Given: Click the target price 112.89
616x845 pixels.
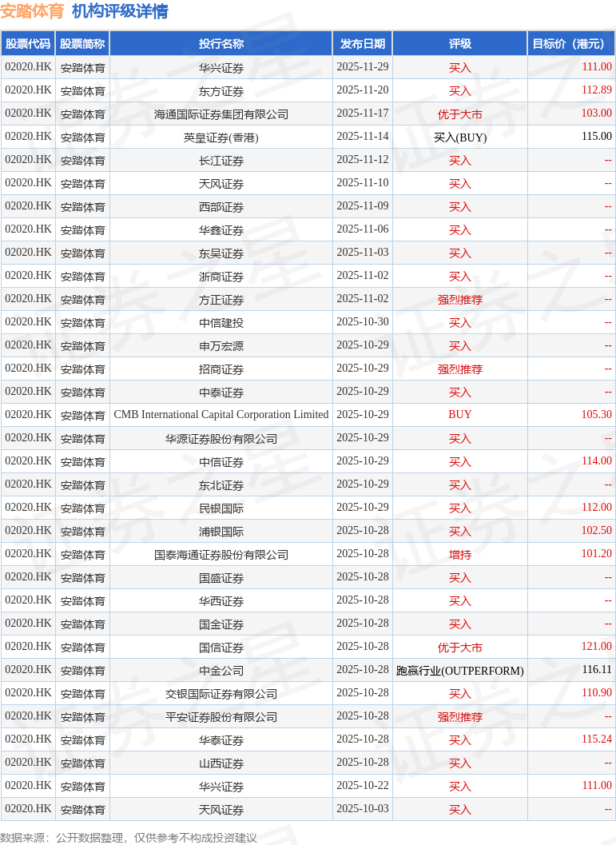Looking at the screenshot, I should (x=597, y=90).
